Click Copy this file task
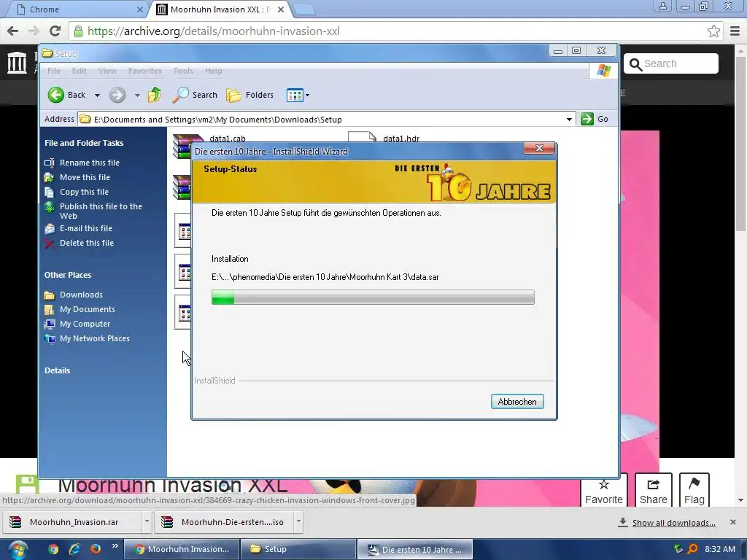Image resolution: width=747 pixels, height=560 pixels. tap(84, 192)
